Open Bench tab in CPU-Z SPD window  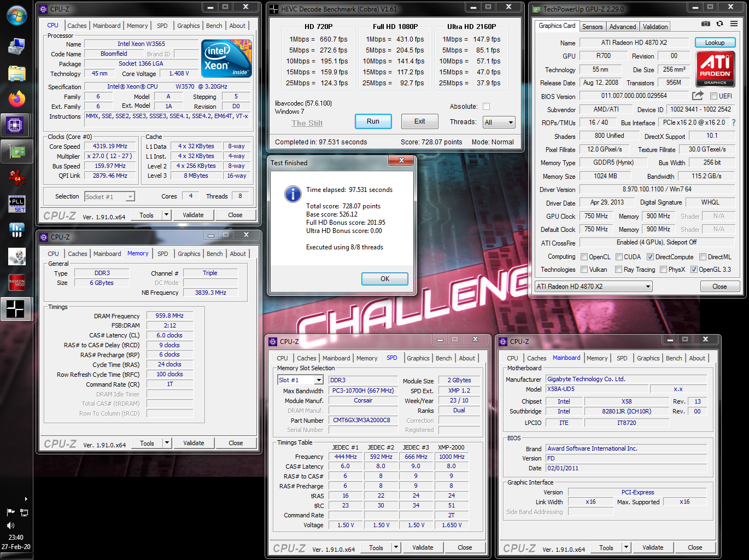click(444, 358)
